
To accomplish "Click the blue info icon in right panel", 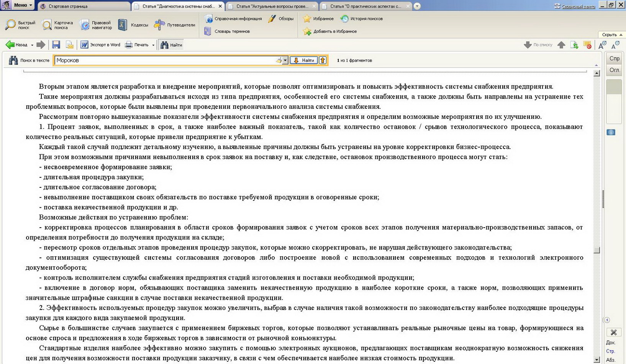I will click(611, 132).
